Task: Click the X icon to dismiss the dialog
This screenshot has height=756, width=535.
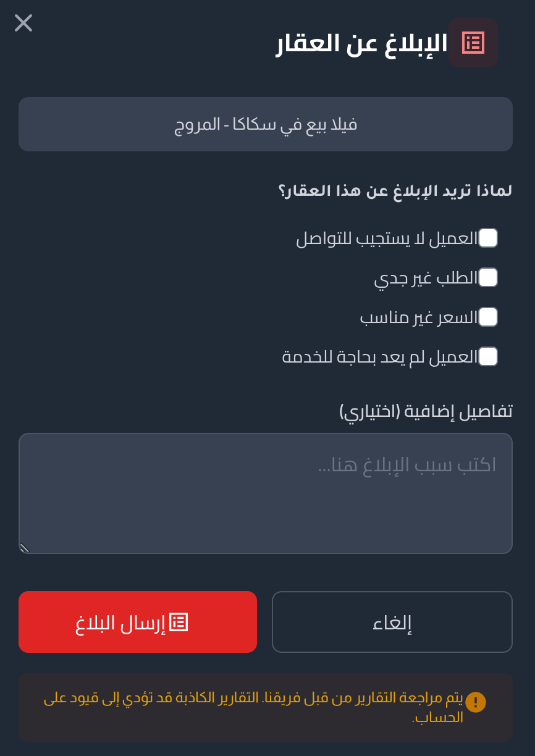Action: point(23,23)
